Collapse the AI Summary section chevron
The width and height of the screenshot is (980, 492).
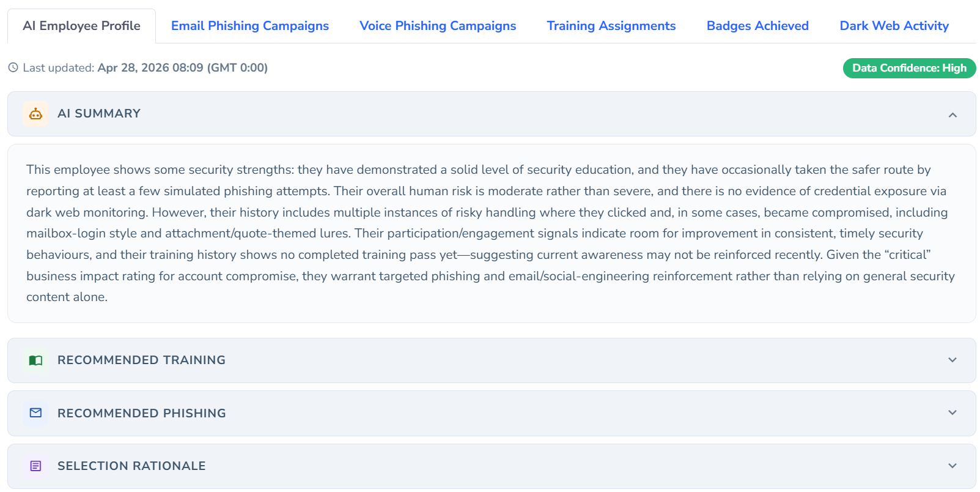952,115
